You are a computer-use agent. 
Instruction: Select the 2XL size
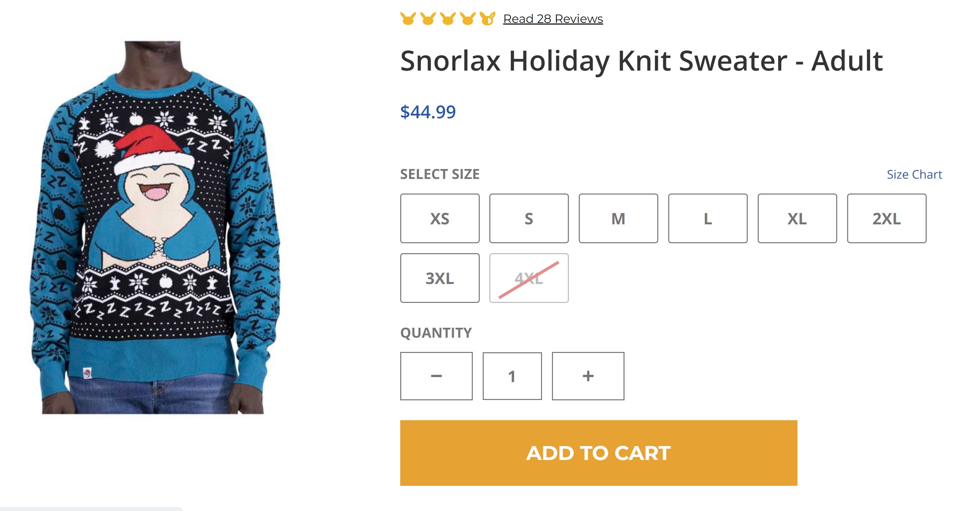click(887, 218)
